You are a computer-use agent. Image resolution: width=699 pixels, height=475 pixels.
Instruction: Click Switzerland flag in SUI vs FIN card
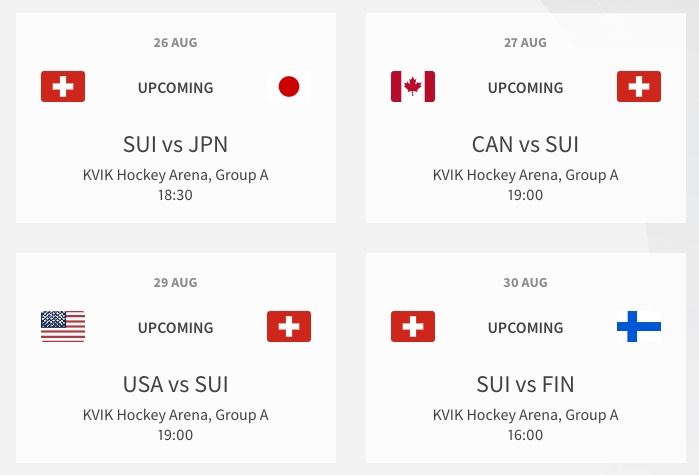click(x=413, y=327)
